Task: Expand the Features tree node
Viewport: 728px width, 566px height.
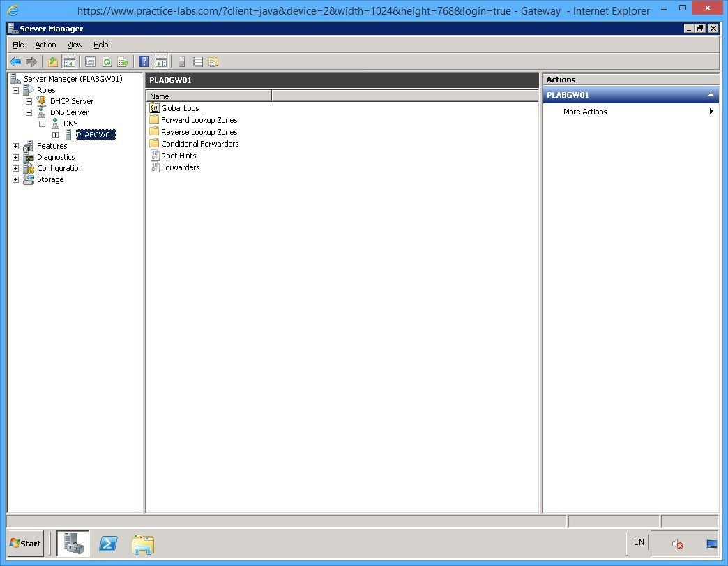Action: point(15,146)
